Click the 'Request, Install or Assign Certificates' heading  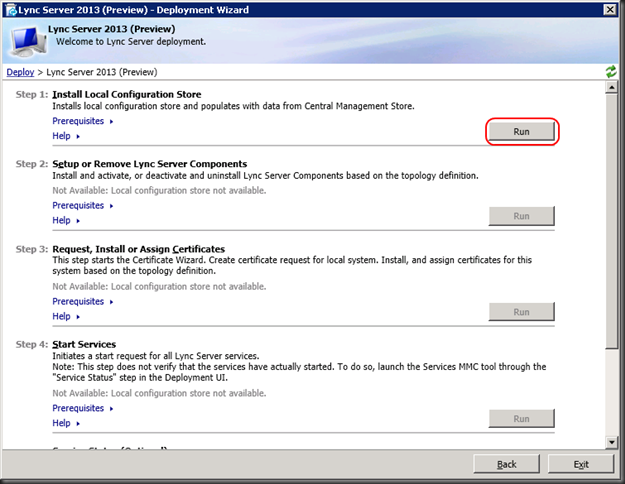(138, 249)
